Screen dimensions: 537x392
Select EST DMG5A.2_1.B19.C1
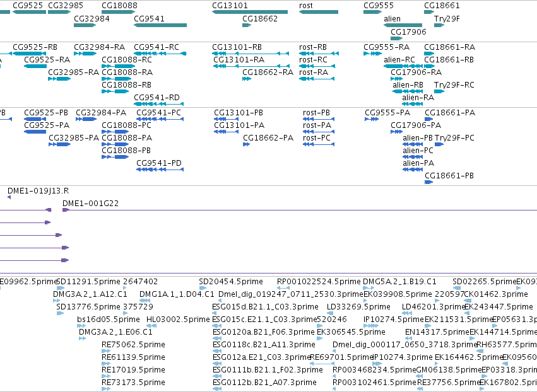[x=369, y=289]
